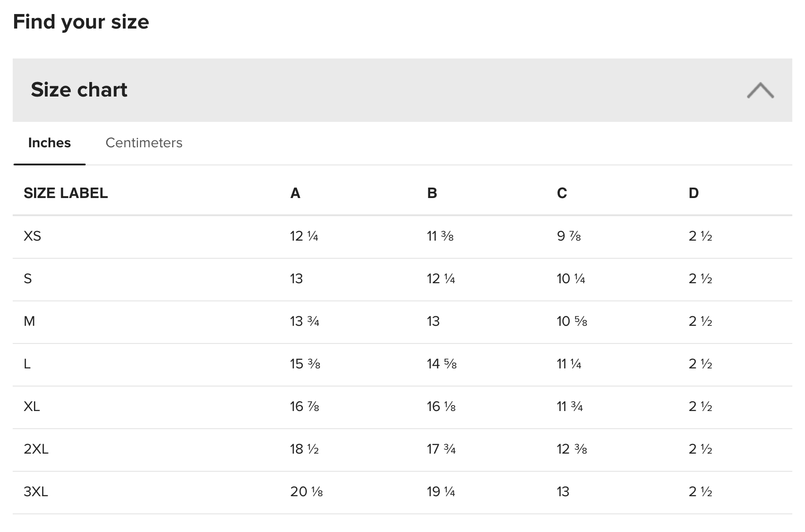Image resolution: width=805 pixels, height=532 pixels.
Task: Select the XS size row label
Action: tap(32, 236)
